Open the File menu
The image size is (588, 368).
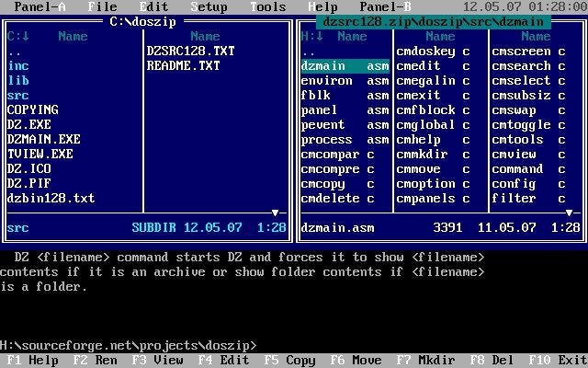coord(102,6)
